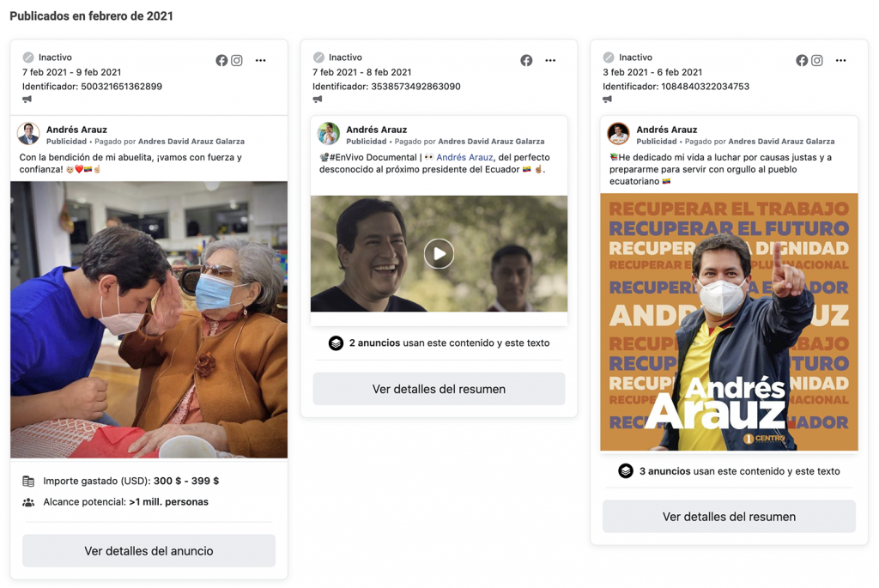Click Instagram icon on third ad card
The height and width of the screenshot is (588, 879).
coord(817,60)
